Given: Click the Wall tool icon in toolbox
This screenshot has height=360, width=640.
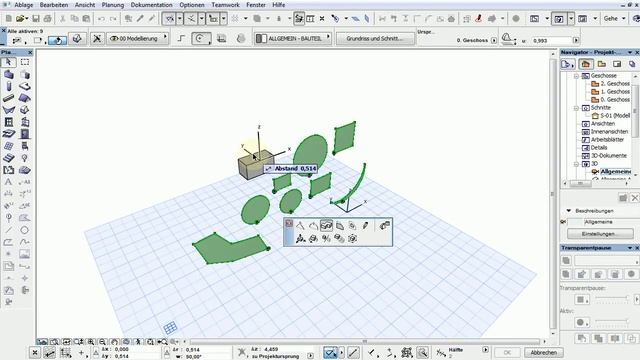Looking at the screenshot, I should tap(8, 74).
